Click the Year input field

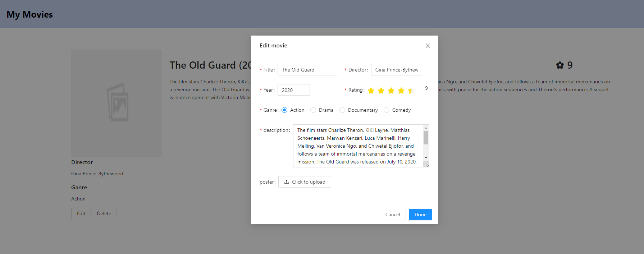pyautogui.click(x=294, y=90)
